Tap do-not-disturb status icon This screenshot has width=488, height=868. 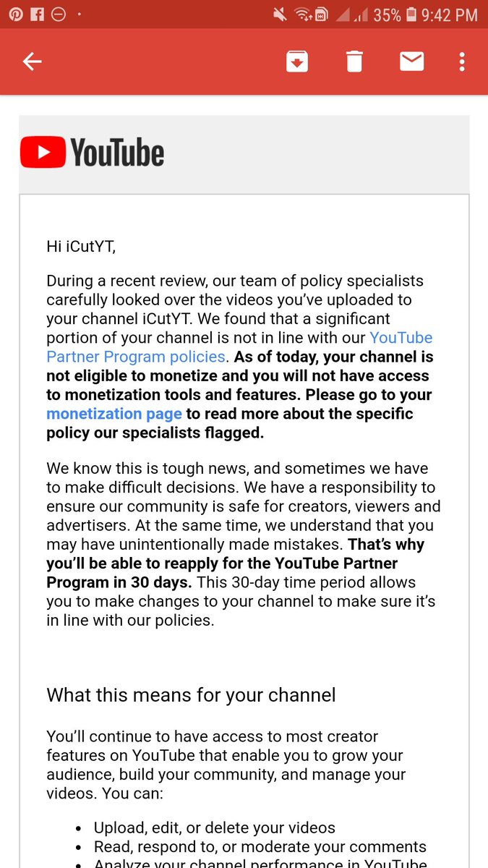coord(59,14)
